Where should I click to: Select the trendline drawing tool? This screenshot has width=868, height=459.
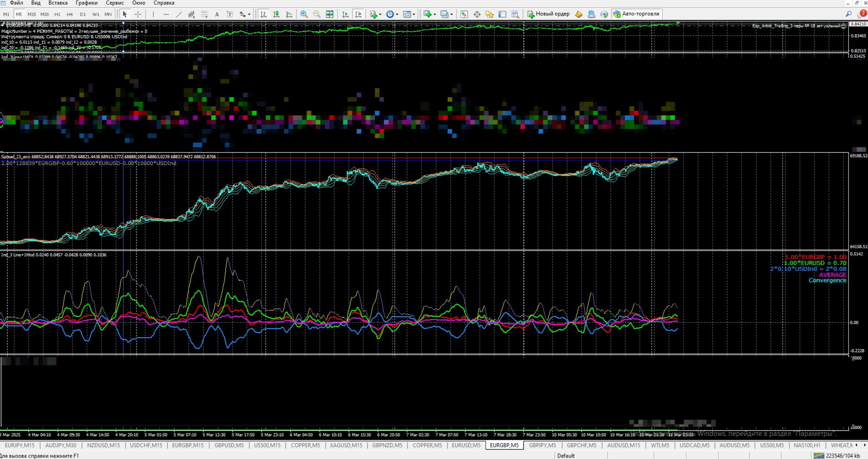(179, 15)
